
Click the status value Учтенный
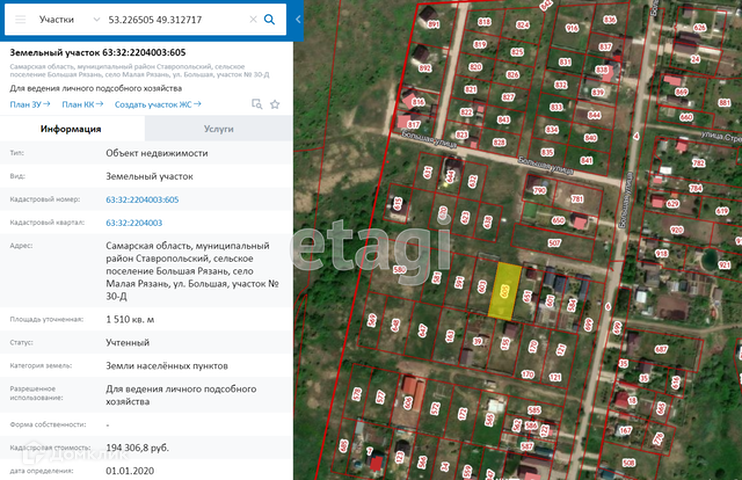pos(128,343)
